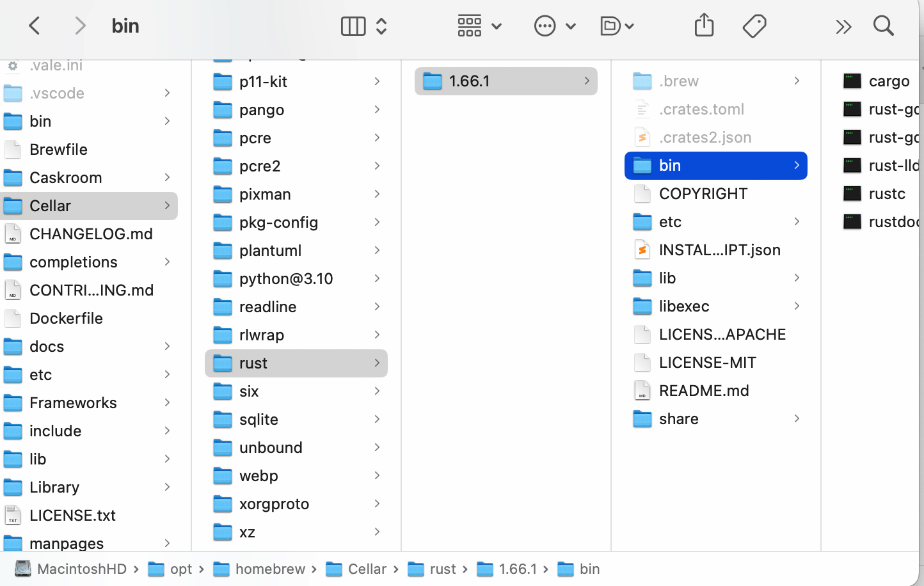
Task: Open the 1.66.1 folder
Action: [x=506, y=81]
